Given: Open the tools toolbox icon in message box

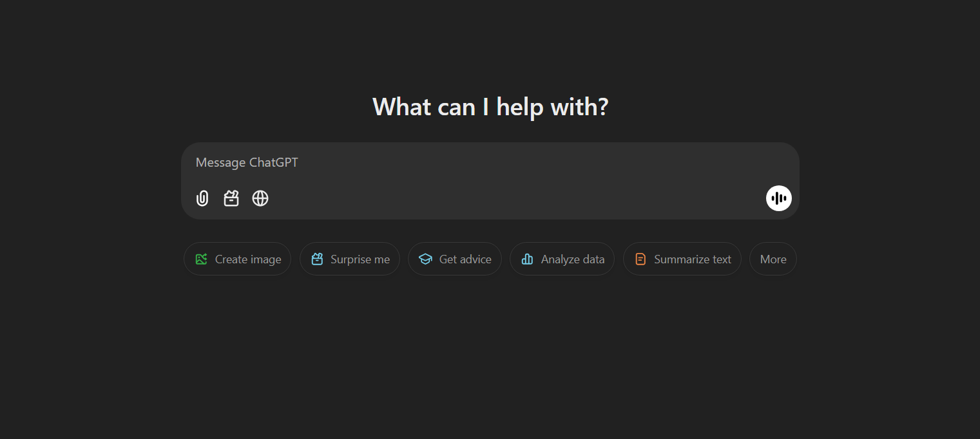Looking at the screenshot, I should coord(231,198).
